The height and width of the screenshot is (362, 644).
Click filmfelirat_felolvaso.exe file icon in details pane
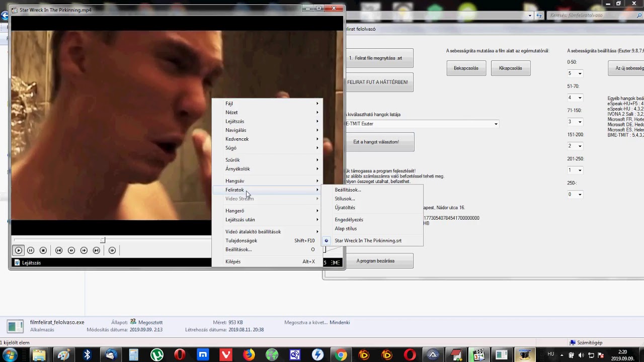click(x=15, y=326)
